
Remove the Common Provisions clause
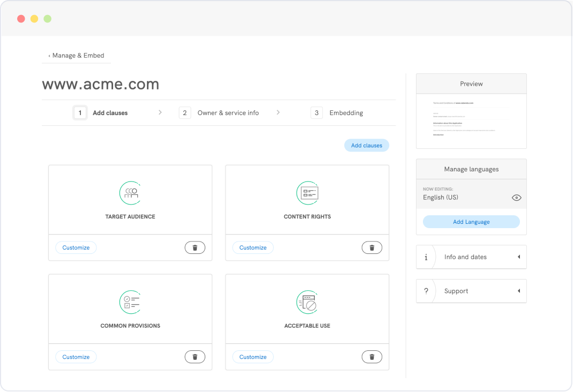pyautogui.click(x=195, y=357)
